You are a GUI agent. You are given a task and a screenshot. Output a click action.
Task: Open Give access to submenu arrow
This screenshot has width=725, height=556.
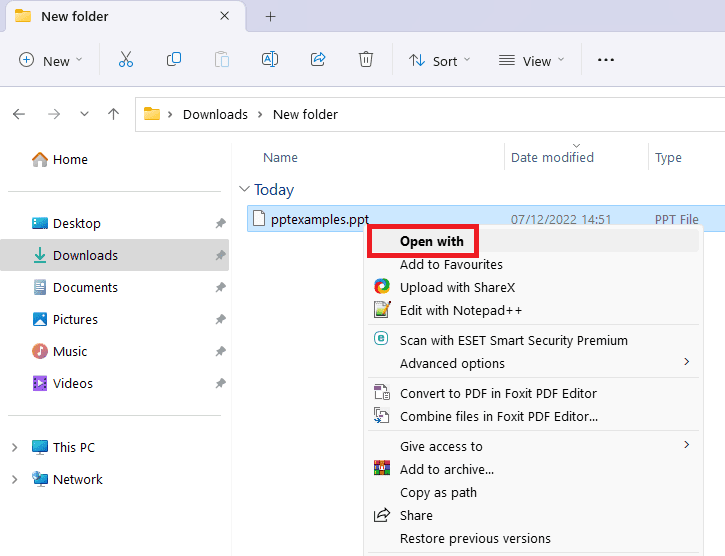point(687,445)
